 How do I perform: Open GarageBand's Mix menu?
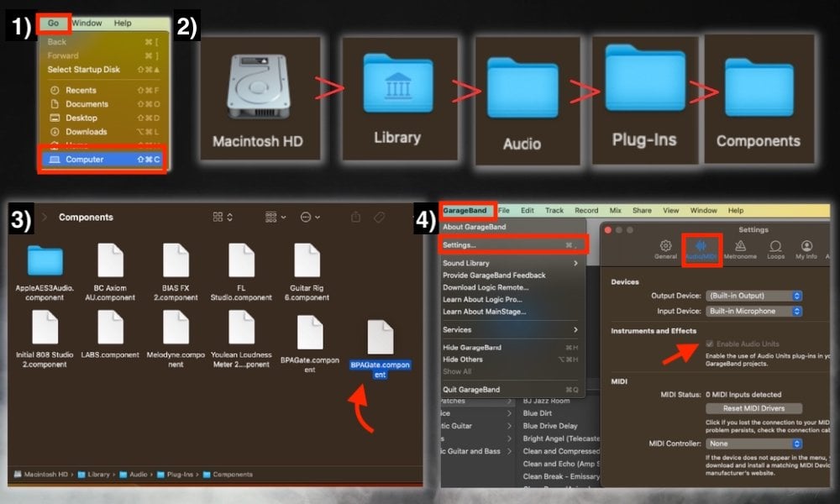(x=616, y=211)
